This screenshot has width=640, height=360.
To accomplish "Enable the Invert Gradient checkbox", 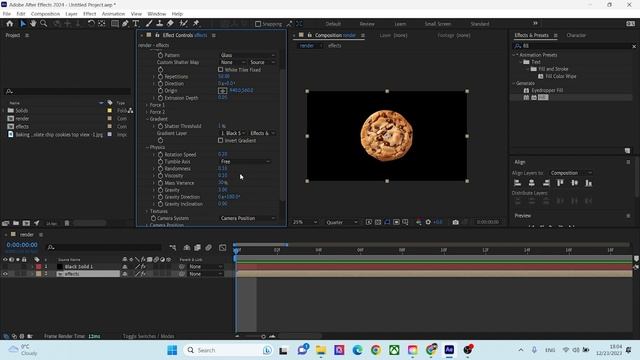I will tap(220, 140).
